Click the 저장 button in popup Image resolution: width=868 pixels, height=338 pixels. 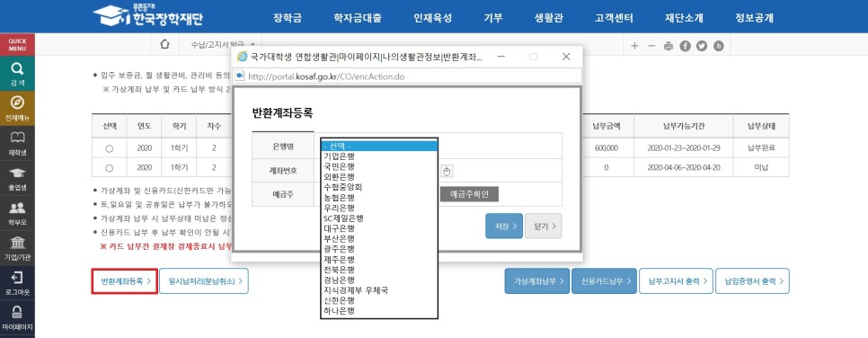click(x=504, y=226)
